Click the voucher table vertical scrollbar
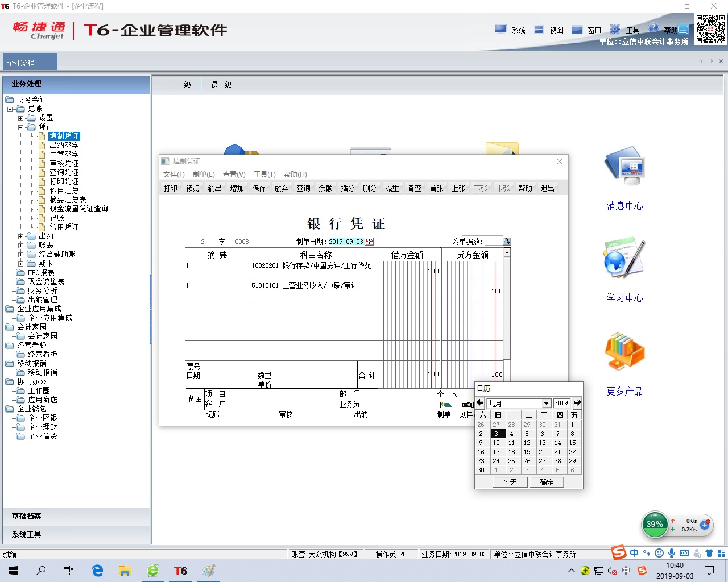Viewport: 728px width, 582px height. pyautogui.click(x=507, y=304)
